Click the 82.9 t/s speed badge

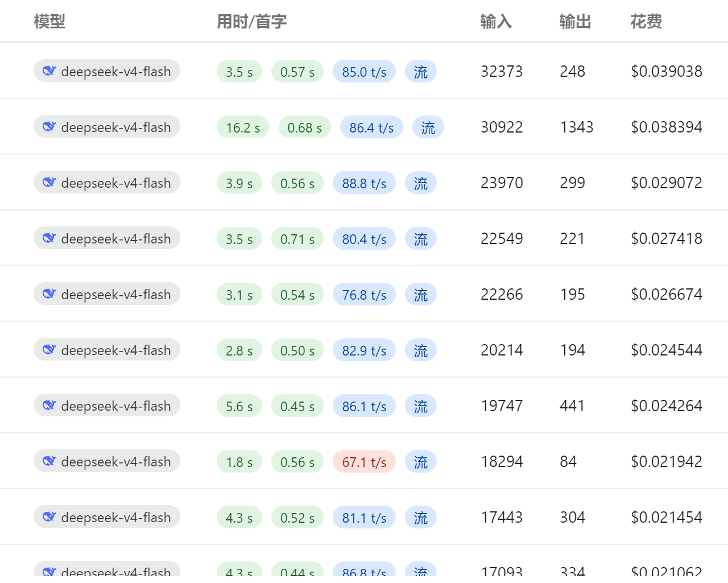364,350
